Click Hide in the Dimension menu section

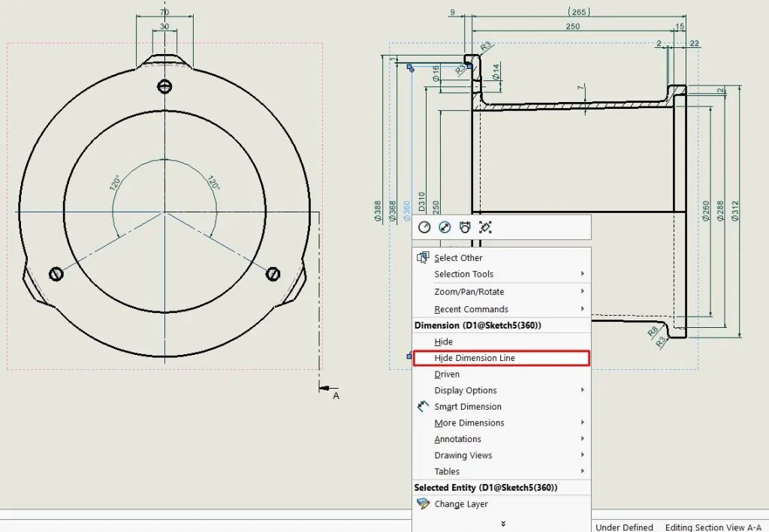502,341
